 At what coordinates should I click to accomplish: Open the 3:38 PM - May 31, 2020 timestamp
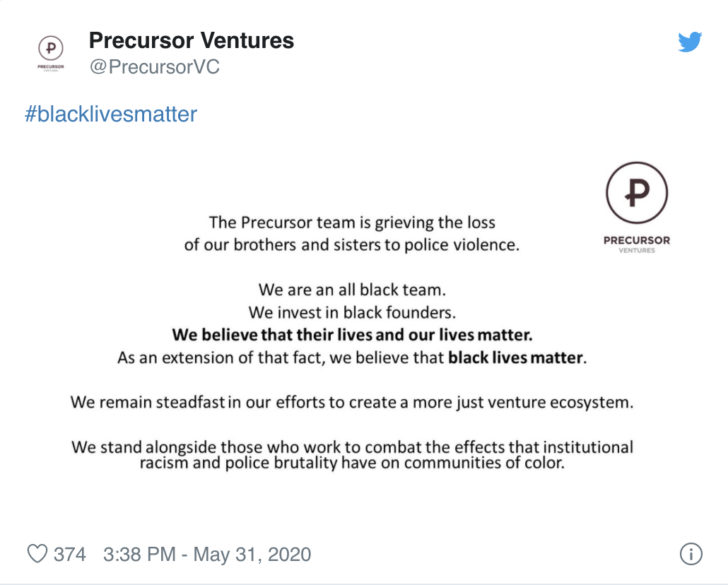[207, 555]
